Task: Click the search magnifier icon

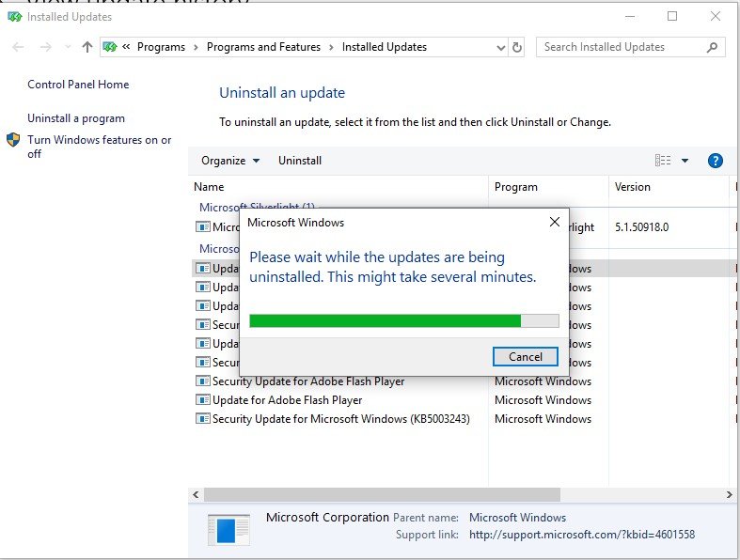Action: (712, 47)
